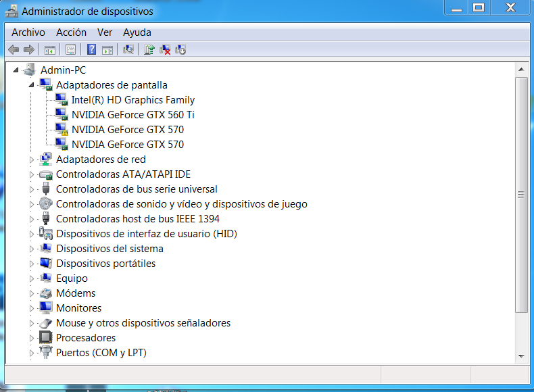Collapse the Adaptadores de pantalla node

(31, 84)
